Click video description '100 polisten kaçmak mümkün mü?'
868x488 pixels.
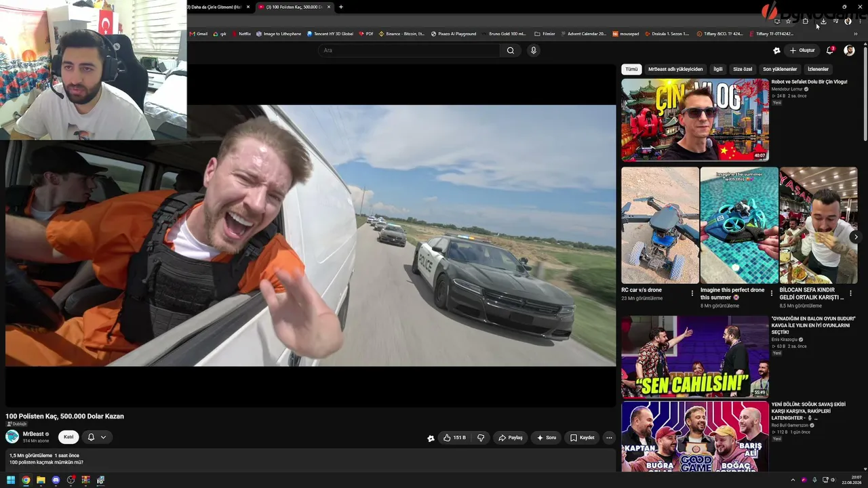tap(46, 462)
